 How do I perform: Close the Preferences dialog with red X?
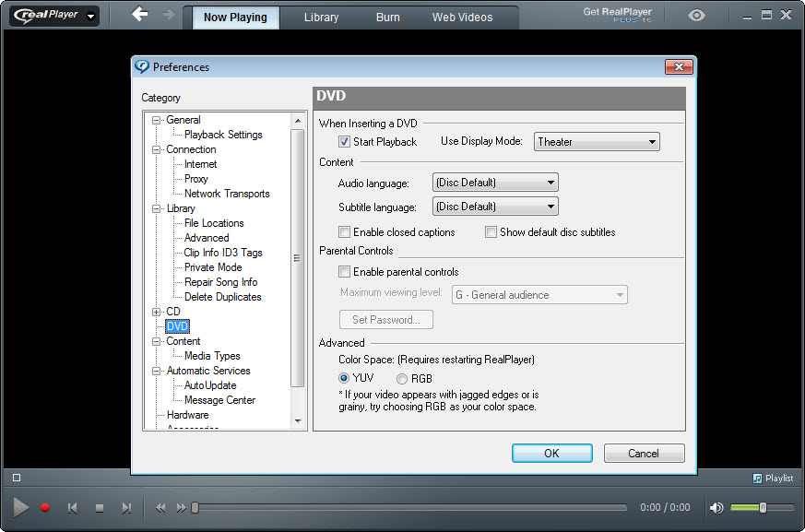point(679,66)
